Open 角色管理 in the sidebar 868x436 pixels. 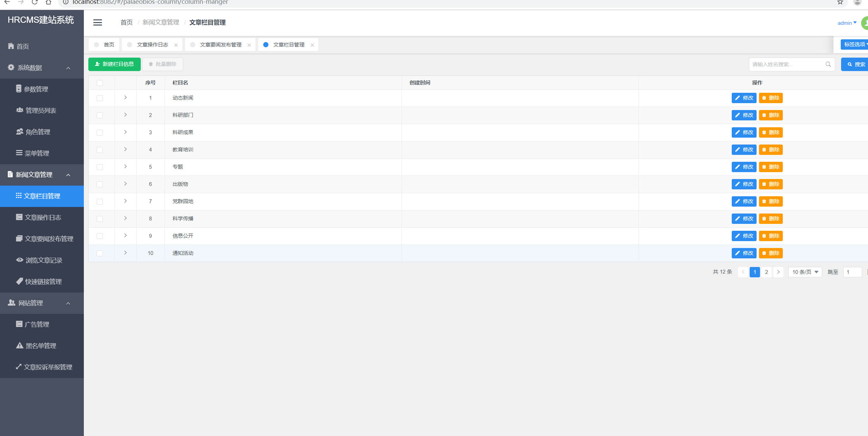click(37, 131)
